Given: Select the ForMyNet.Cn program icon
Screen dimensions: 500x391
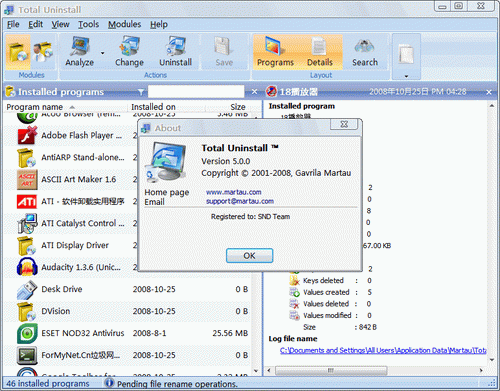Looking at the screenshot, I should tap(27, 355).
